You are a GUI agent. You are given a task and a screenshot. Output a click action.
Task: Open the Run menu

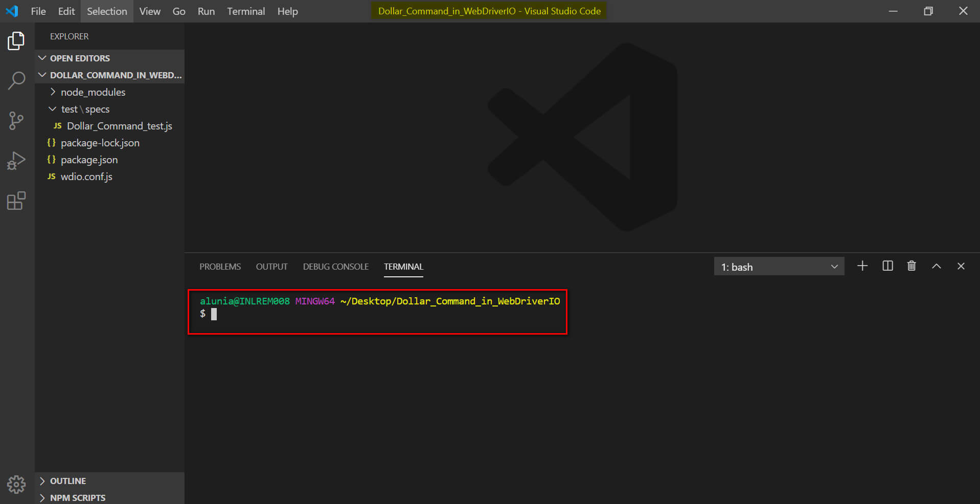pyautogui.click(x=206, y=11)
